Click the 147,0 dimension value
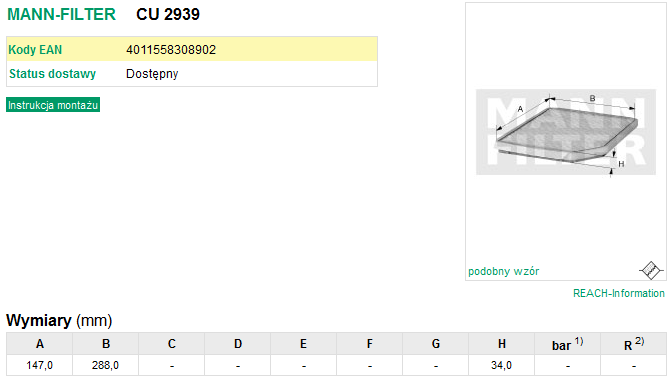The image size is (672, 382). pos(39,365)
